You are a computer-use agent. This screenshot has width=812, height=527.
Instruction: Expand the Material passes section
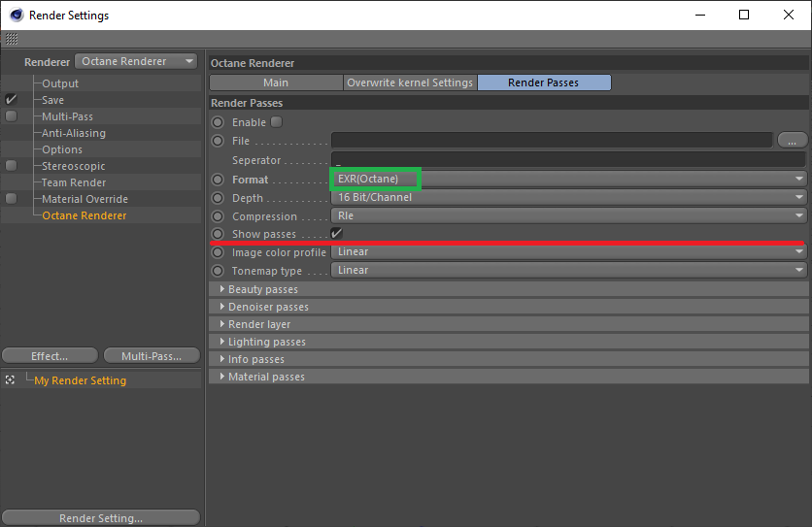[509, 377]
